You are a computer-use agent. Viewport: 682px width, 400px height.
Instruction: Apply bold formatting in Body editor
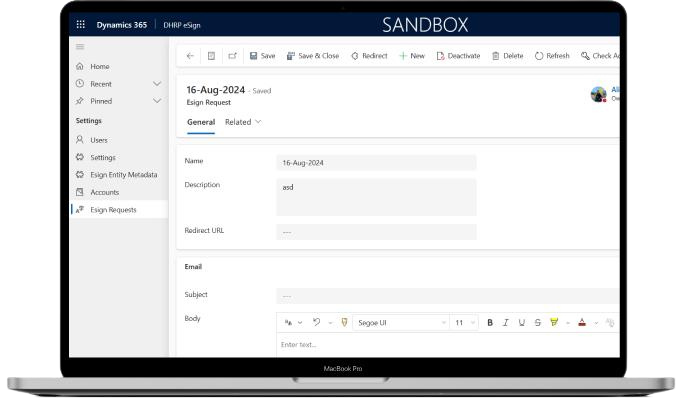[x=490, y=323]
